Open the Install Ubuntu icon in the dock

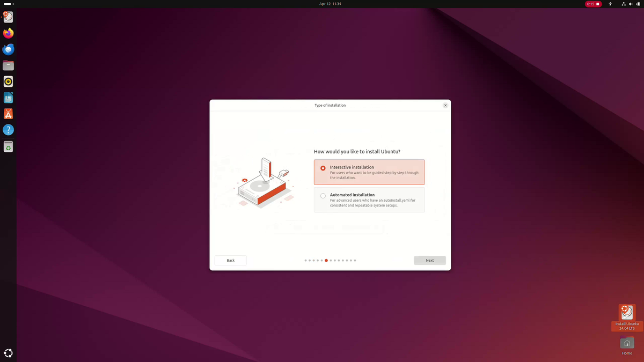pos(8,17)
